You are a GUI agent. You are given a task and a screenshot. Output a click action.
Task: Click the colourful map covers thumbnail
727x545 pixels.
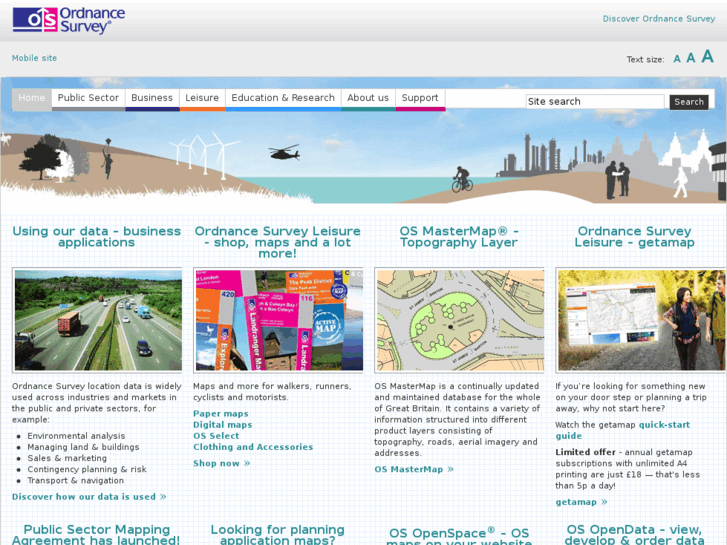tap(279, 320)
